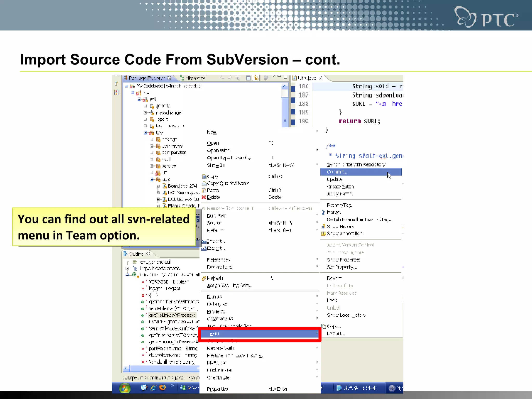
Task: Click Collapse All in the Package Explorer toolbar
Action: pyautogui.click(x=248, y=78)
